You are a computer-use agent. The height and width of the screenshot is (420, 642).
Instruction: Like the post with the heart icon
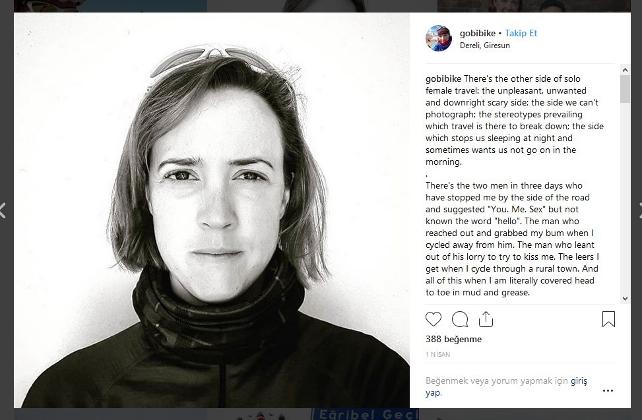433,320
